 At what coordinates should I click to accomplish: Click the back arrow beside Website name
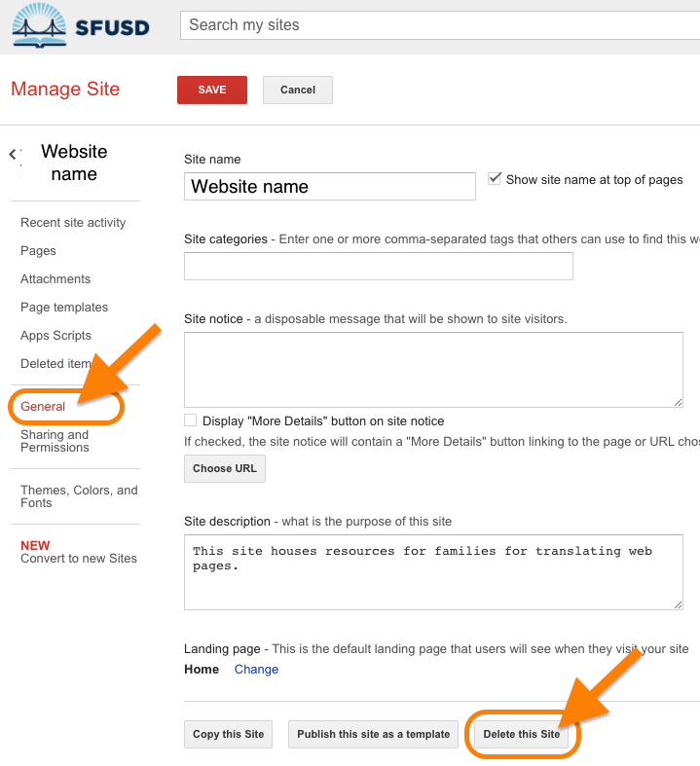pos(14,154)
